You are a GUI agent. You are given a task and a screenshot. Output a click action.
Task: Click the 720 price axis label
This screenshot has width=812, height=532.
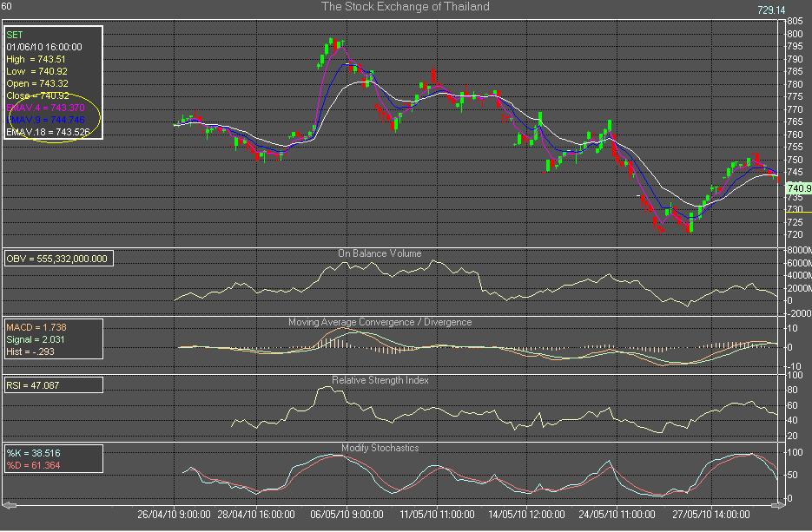click(795, 235)
